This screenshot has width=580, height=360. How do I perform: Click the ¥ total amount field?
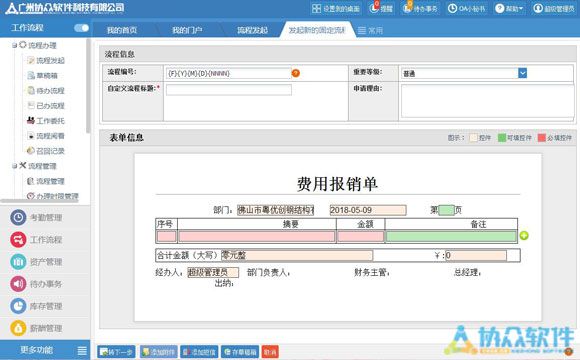(x=476, y=255)
